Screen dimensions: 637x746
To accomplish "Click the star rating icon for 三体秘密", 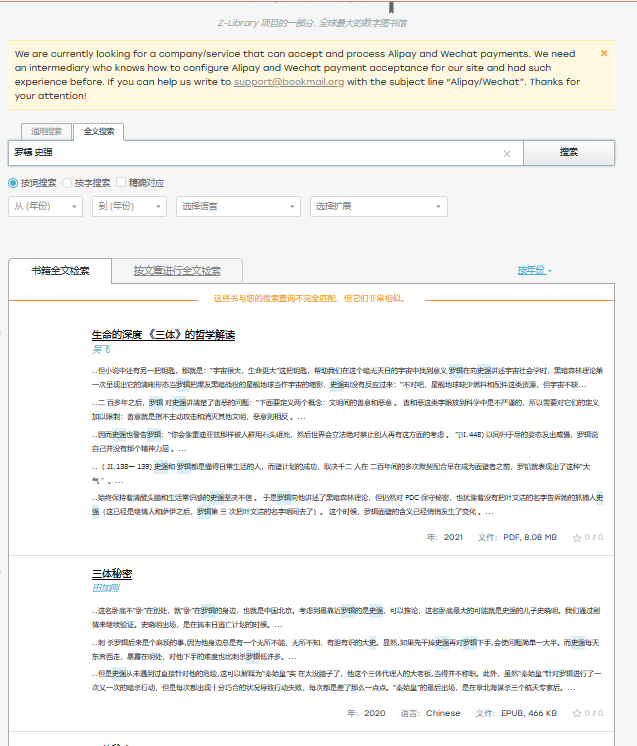I will [x=577, y=714].
